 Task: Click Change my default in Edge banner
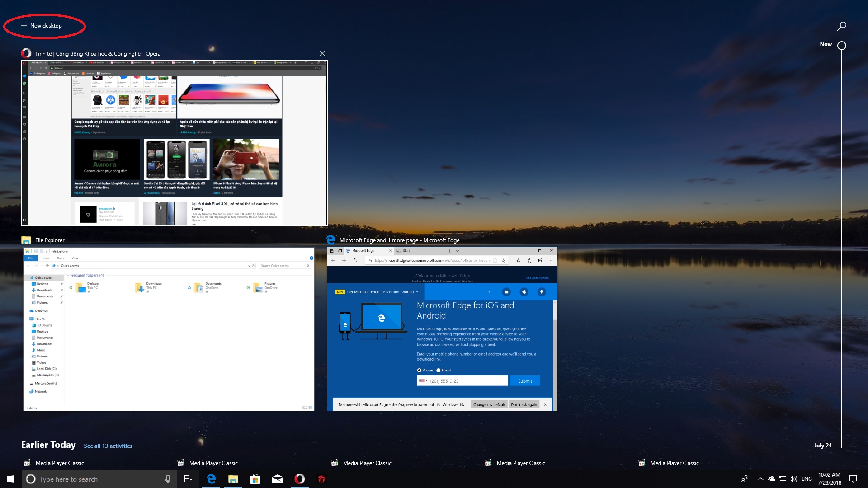[489, 404]
